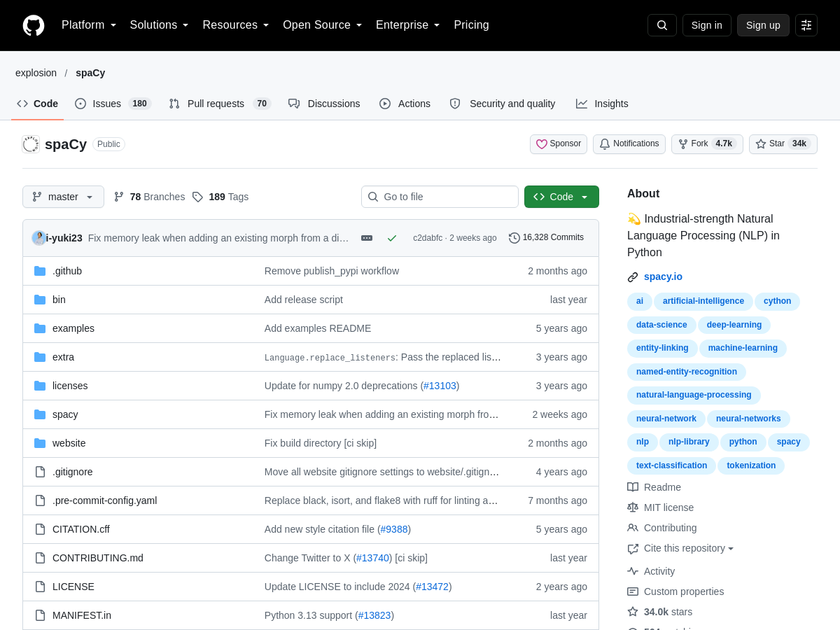Open the GitHub logo homepage

click(x=34, y=25)
